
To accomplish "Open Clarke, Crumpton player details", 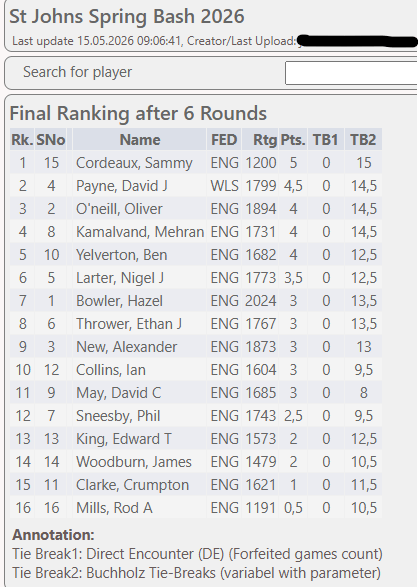I will point(132,485).
